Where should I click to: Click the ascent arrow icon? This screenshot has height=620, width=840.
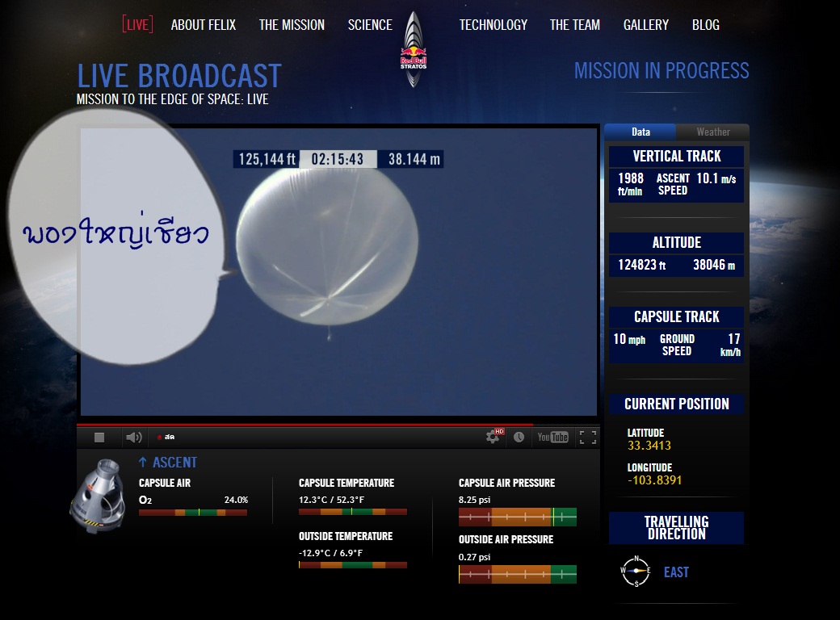[x=142, y=462]
